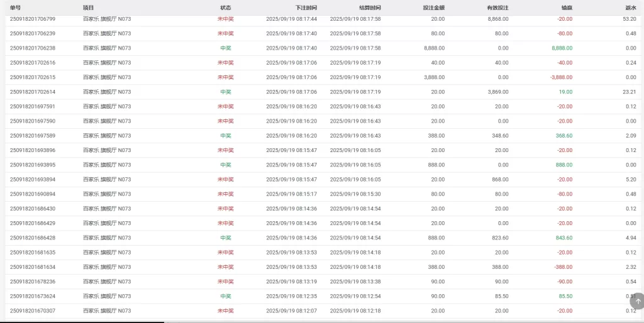
Task: Select order number 250918201670307
Action: (x=33, y=311)
